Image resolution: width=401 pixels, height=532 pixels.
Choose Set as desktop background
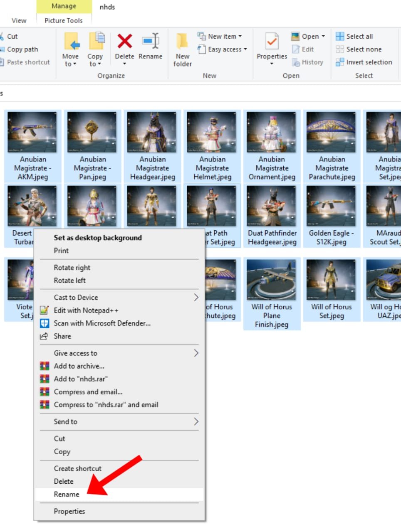119,238
